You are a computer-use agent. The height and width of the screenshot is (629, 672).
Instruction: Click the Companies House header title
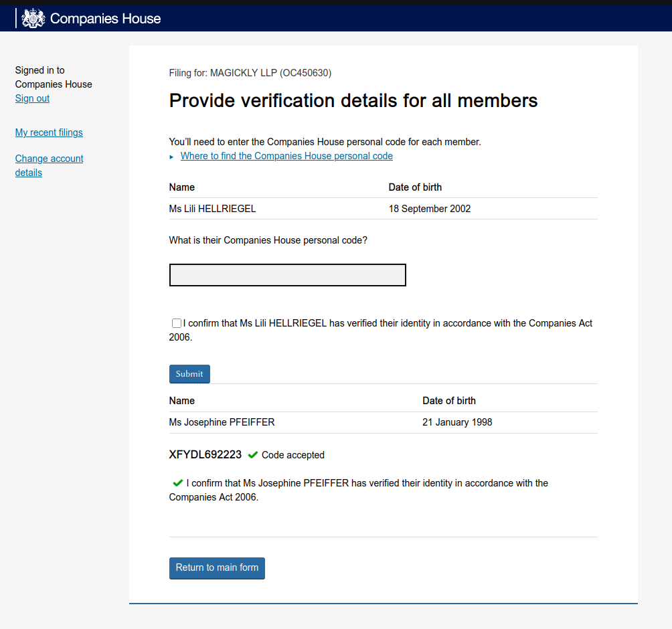coord(105,18)
